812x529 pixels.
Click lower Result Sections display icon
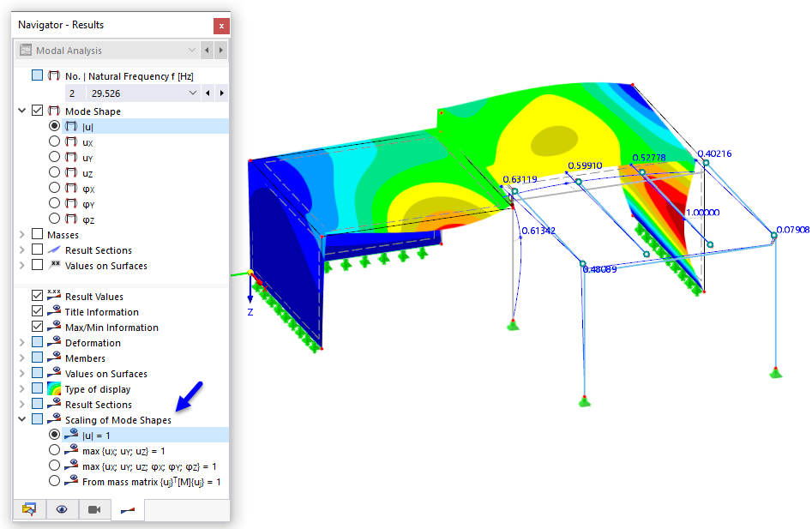coord(54,403)
